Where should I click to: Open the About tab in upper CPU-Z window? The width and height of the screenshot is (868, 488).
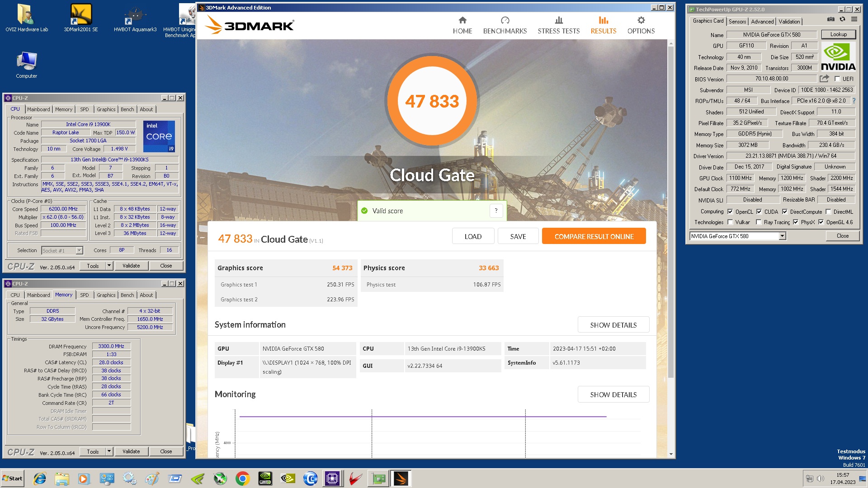pos(146,109)
